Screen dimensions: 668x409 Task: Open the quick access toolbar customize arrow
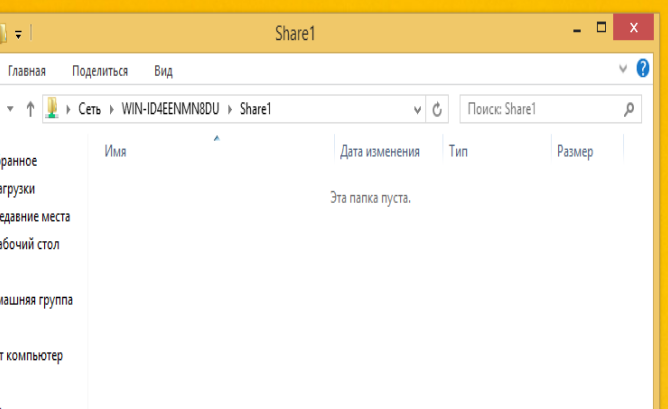[x=18, y=35]
